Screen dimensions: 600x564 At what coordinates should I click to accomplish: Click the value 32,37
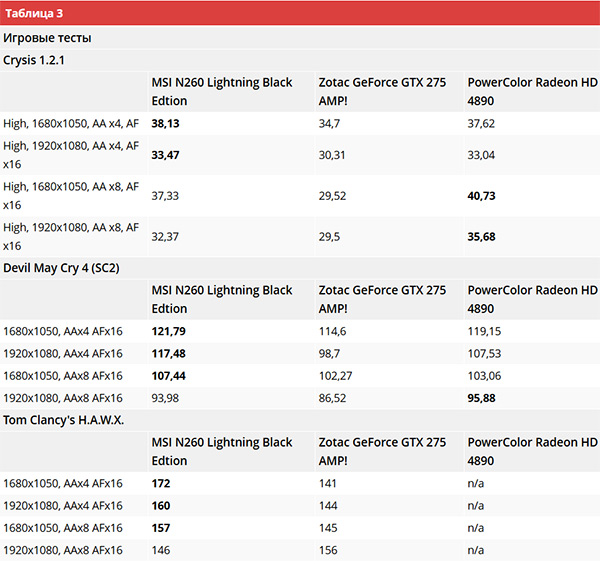pos(165,236)
